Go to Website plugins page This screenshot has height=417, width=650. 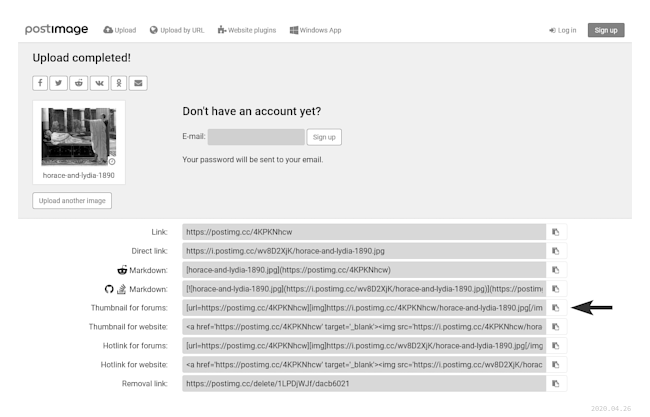246,30
